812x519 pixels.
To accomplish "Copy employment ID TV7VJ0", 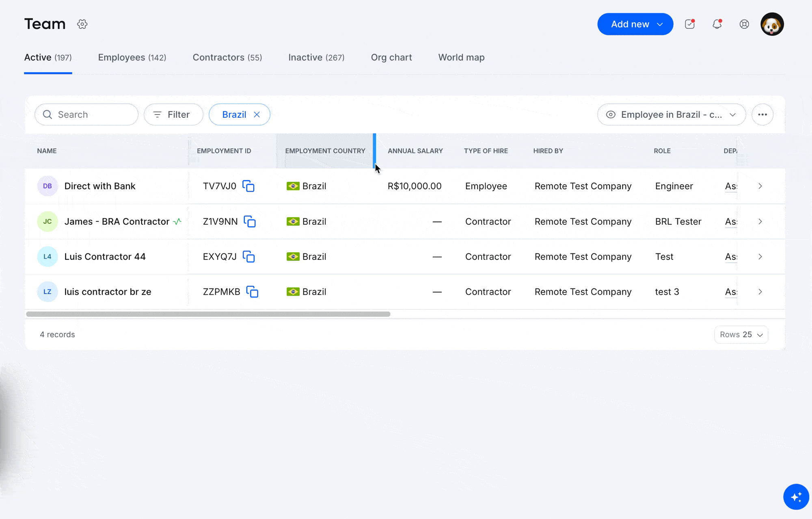I will coord(249,186).
